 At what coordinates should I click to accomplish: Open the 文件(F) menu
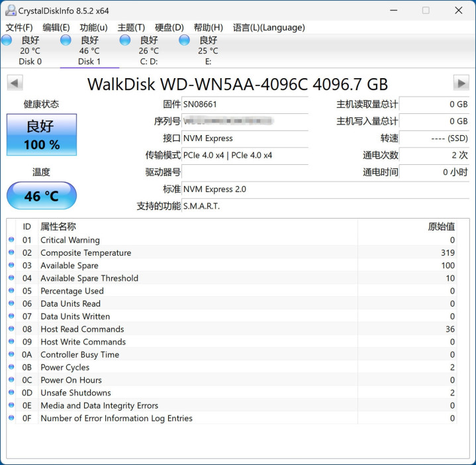coord(19,28)
